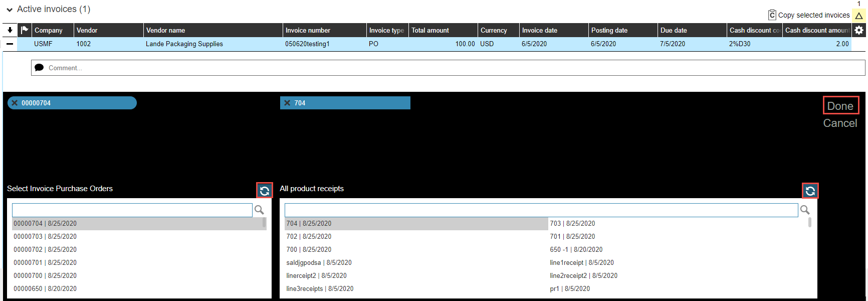868x301 pixels.
Task: Select purchase order 00000702 | 8/25/2020
Action: (137, 250)
